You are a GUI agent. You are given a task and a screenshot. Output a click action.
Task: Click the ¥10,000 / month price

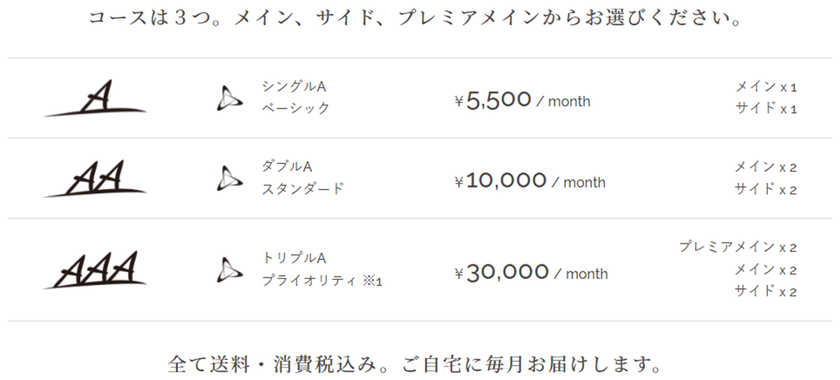click(530, 181)
